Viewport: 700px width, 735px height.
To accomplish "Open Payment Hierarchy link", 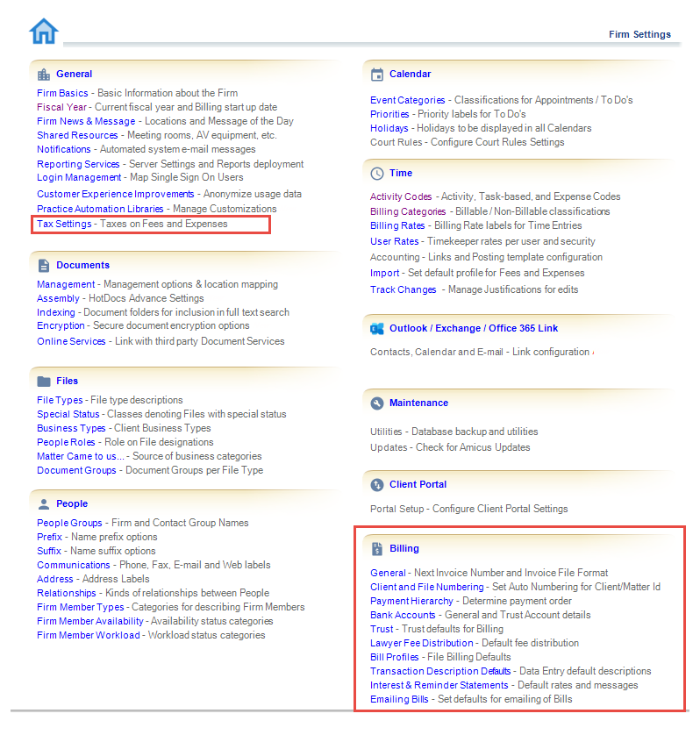I will [x=411, y=602].
